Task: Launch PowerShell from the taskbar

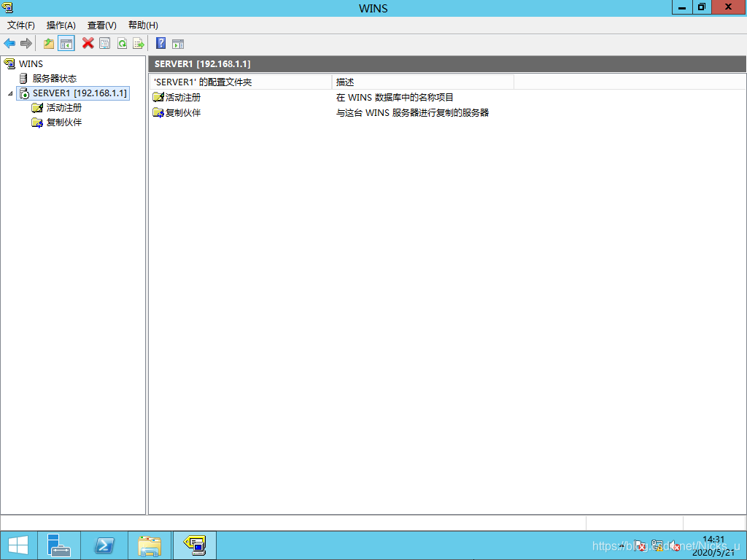Action: click(104, 545)
